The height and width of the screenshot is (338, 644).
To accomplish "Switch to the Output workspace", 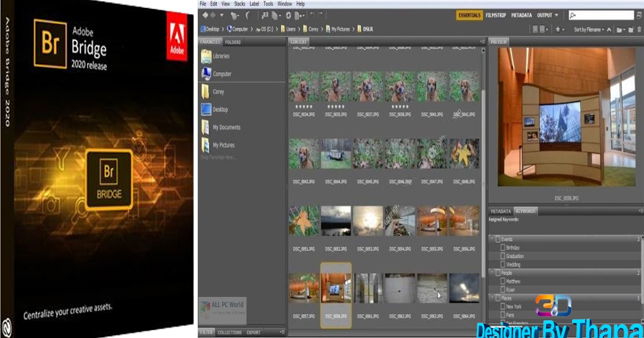I will tap(545, 15).
